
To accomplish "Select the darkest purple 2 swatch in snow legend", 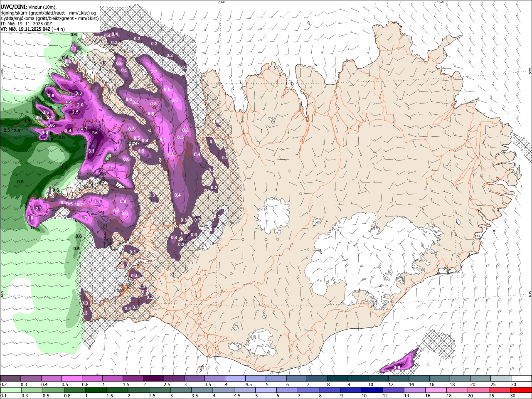I will (153, 379).
